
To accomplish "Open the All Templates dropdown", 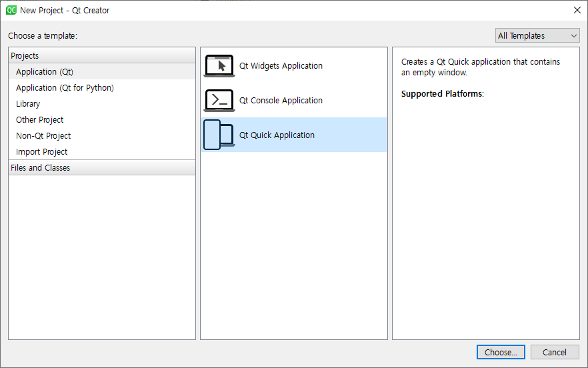I will point(537,35).
